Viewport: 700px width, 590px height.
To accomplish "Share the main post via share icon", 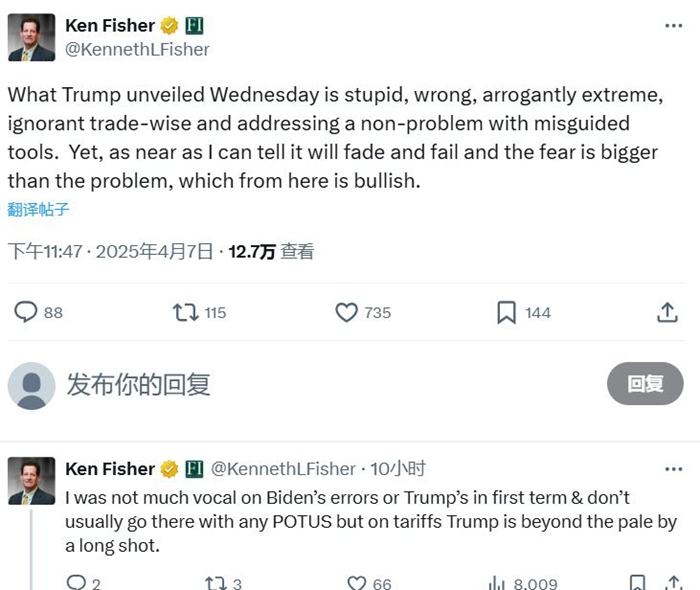I will click(x=667, y=312).
